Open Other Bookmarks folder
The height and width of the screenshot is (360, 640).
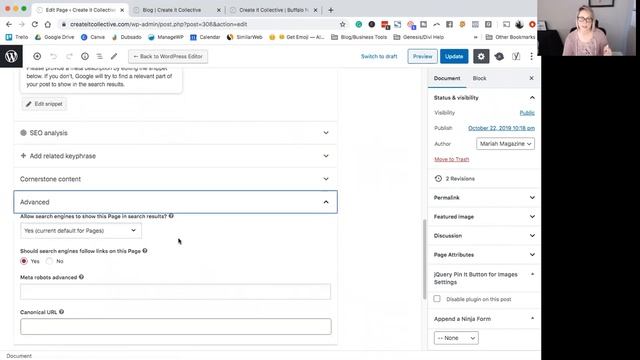click(x=510, y=37)
